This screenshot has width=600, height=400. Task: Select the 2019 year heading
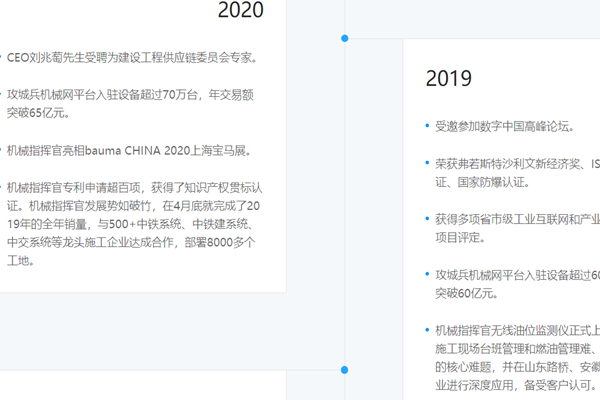click(449, 78)
